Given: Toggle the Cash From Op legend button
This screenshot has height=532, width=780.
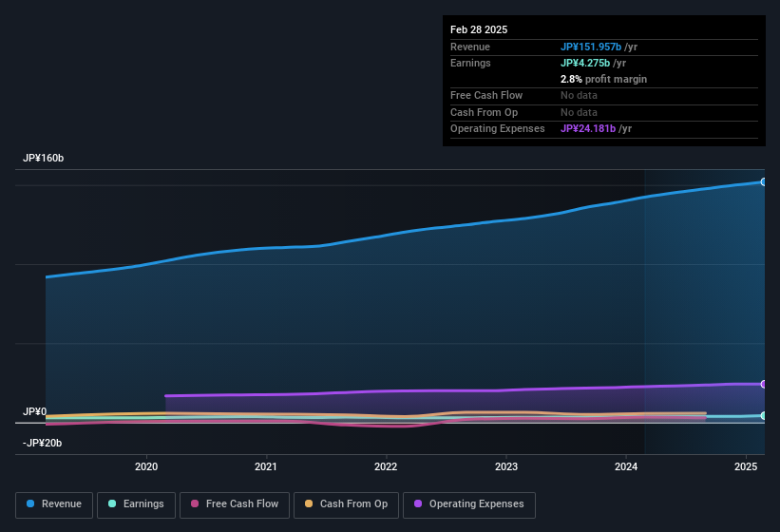Looking at the screenshot, I should click(x=346, y=504).
